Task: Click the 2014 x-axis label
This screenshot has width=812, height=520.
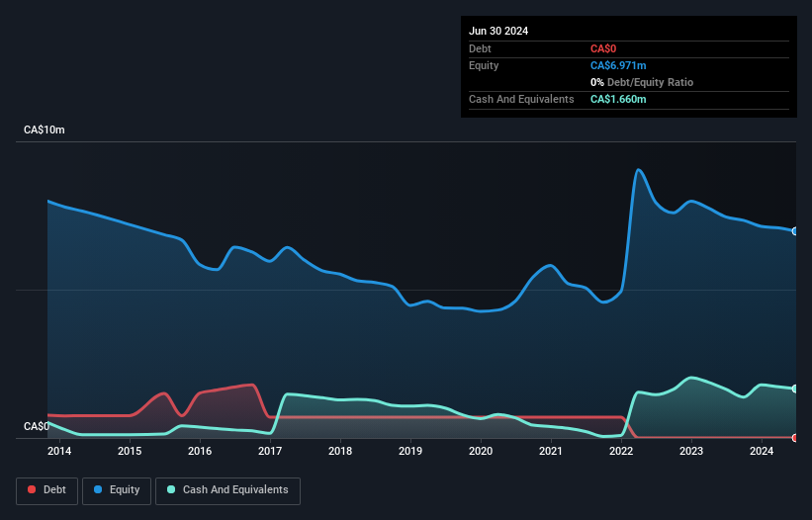Action: click(x=59, y=451)
